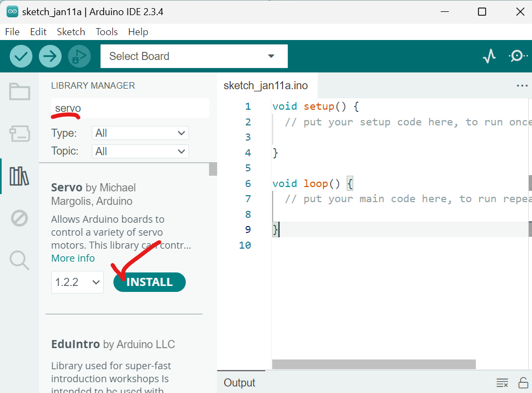The height and width of the screenshot is (393, 532).
Task: Open the Boards Manager panel
Action: pyautogui.click(x=19, y=134)
